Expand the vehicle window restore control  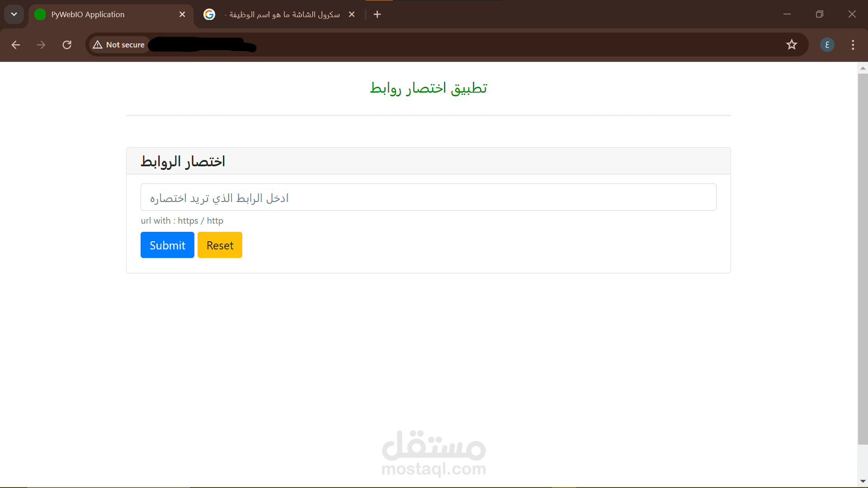click(x=820, y=14)
